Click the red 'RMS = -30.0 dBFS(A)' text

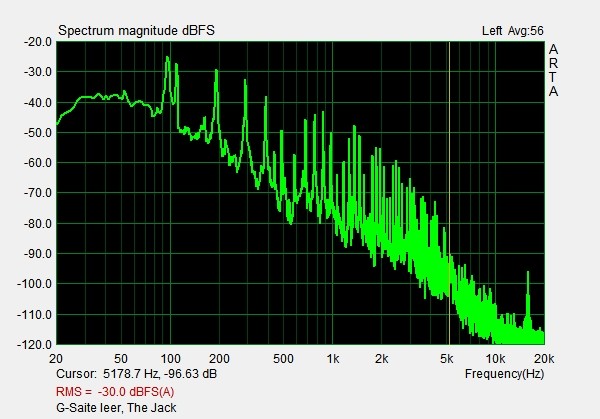click(115, 392)
